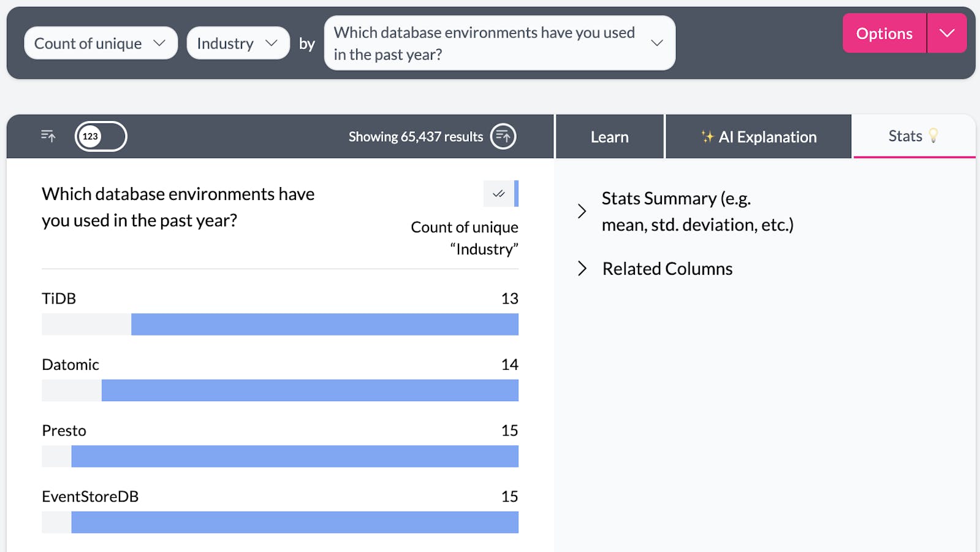Expand the Options arrow menu
980x552 pixels.
point(946,33)
